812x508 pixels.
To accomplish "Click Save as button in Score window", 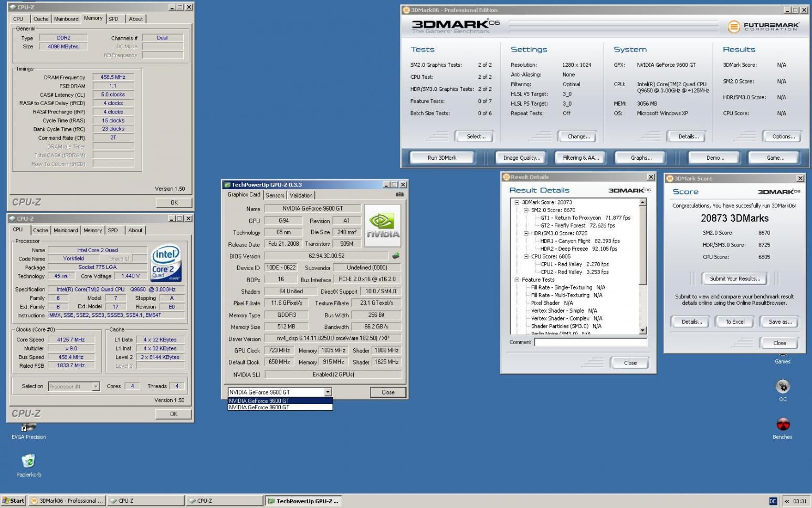I will coord(780,322).
